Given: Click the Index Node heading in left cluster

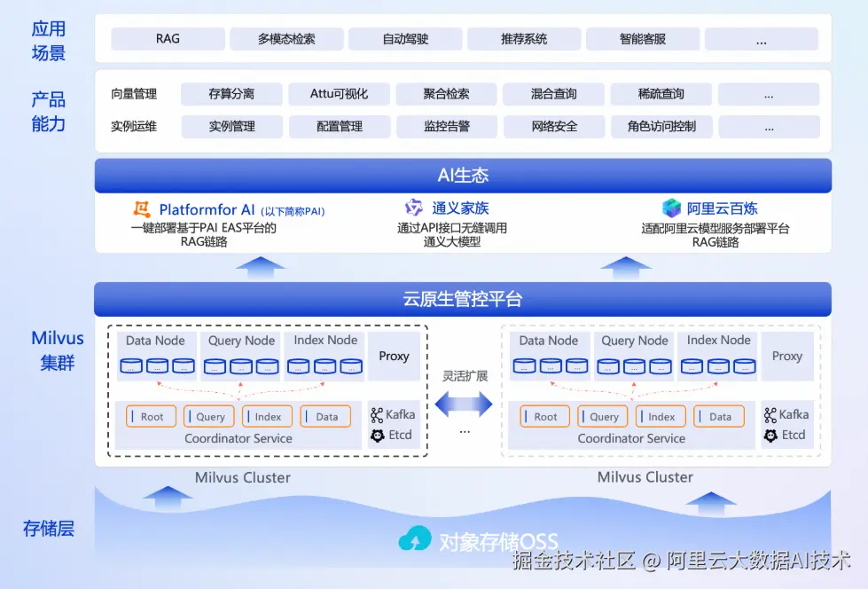Looking at the screenshot, I should pyautogui.click(x=325, y=340).
